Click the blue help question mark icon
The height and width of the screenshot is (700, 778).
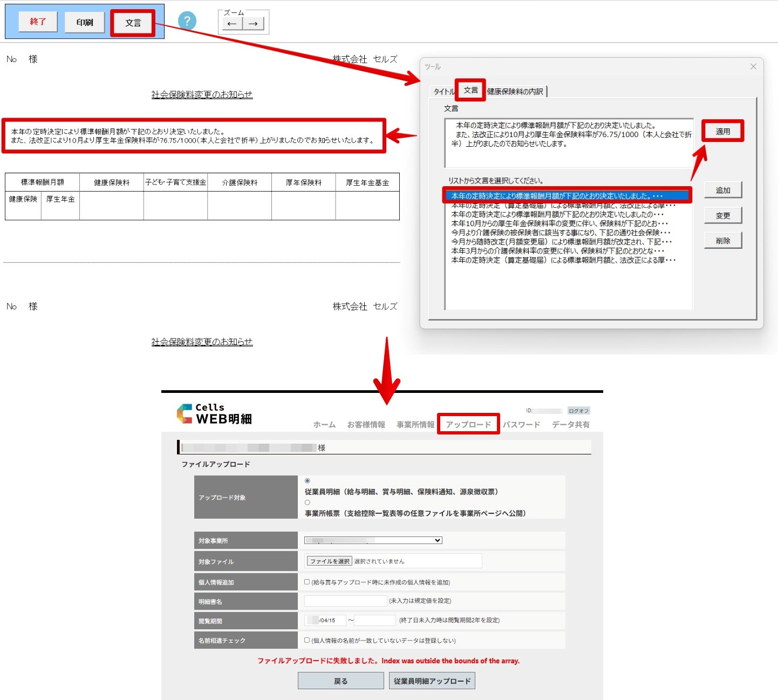(187, 21)
